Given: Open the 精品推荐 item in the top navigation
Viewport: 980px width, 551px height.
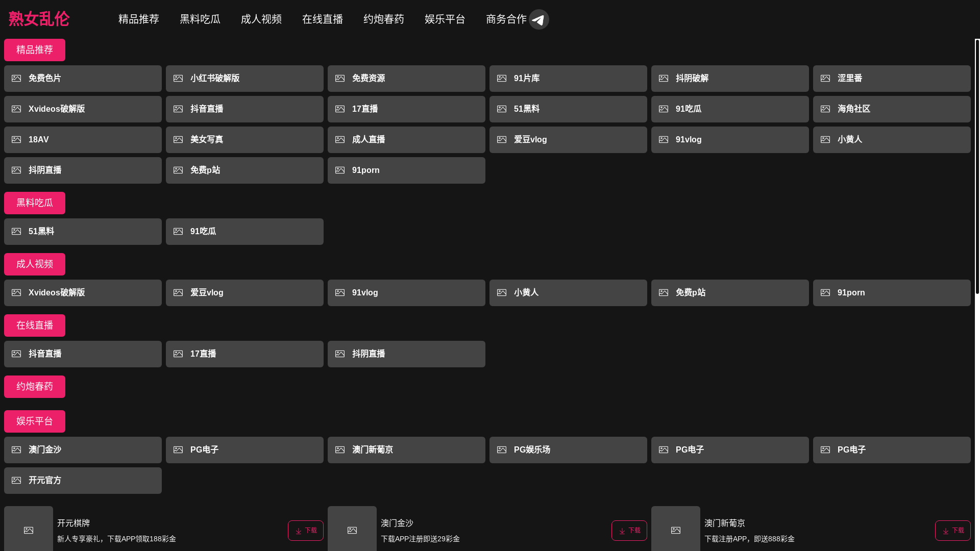Looking at the screenshot, I should tap(139, 19).
